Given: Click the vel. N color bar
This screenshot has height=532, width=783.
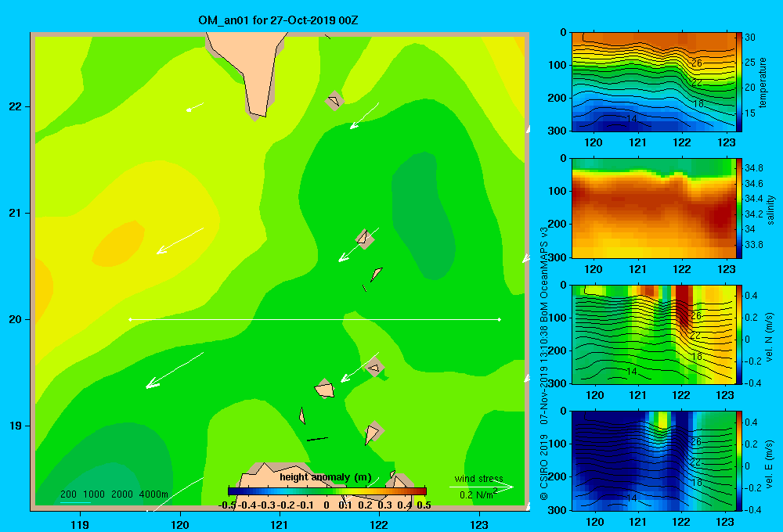Looking at the screenshot, I should click(739, 334).
